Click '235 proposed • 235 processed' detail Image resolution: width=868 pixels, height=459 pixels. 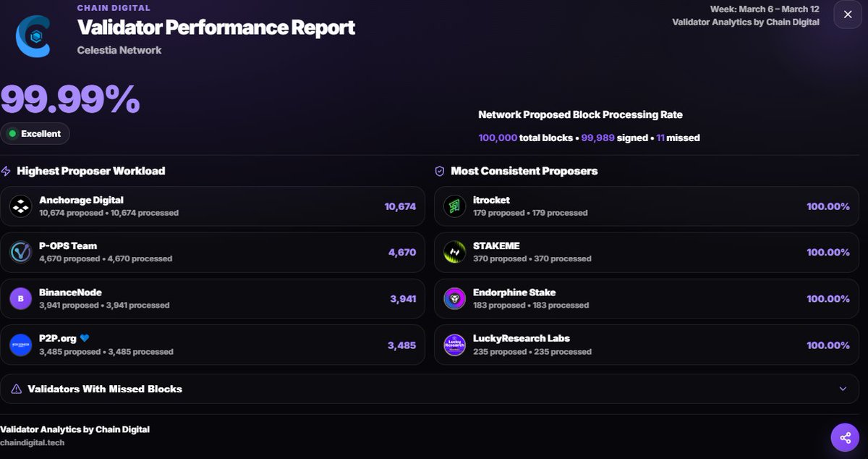532,352
